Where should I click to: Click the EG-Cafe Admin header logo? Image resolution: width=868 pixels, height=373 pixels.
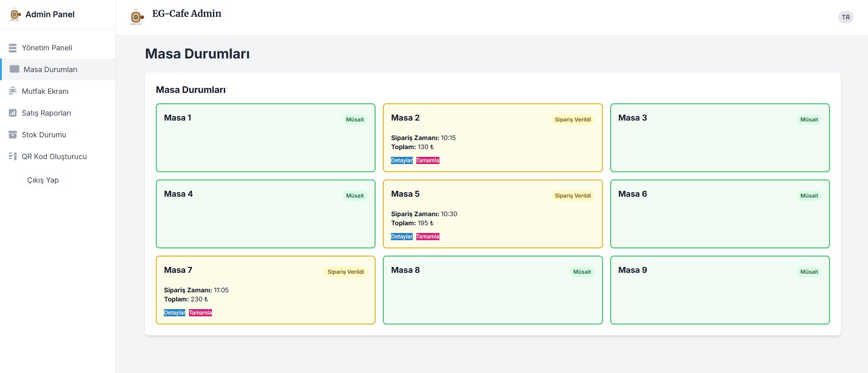[136, 17]
